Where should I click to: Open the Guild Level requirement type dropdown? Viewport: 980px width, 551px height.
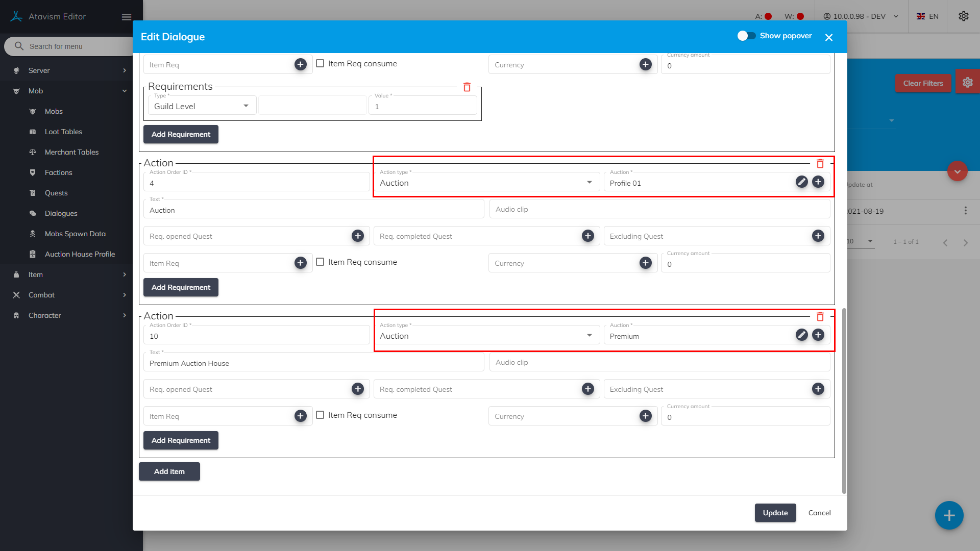(x=202, y=106)
